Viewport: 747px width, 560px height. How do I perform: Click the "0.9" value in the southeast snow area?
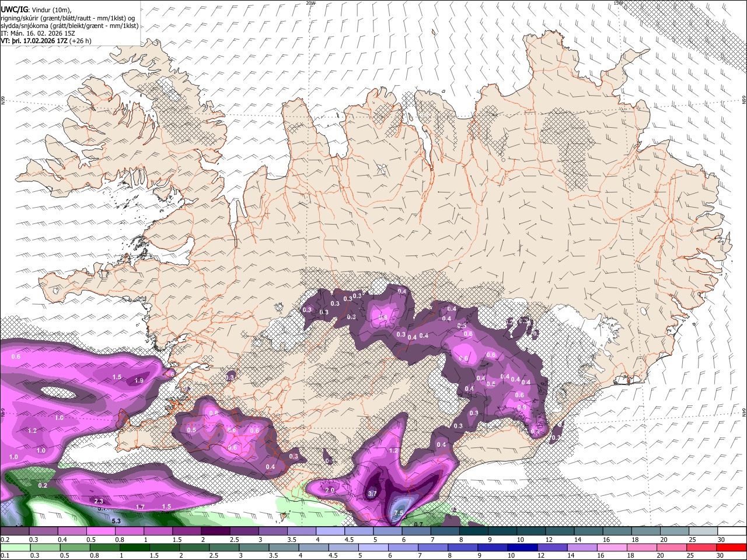point(522,407)
